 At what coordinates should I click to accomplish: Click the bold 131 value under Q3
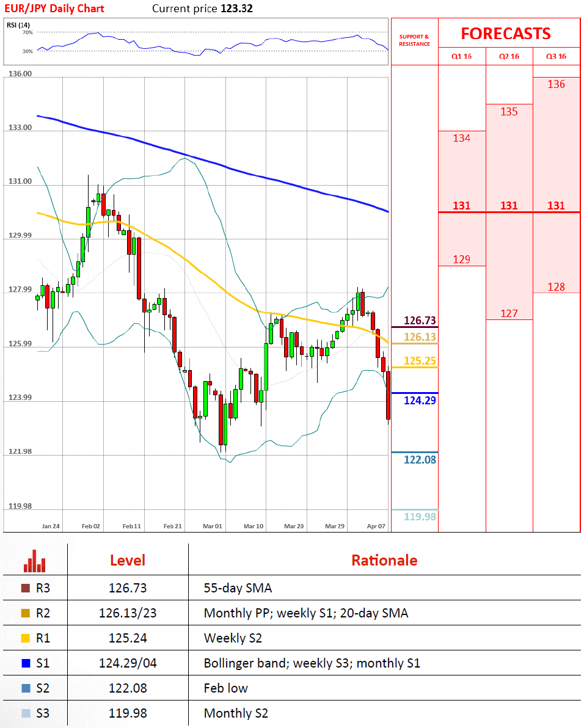556,206
